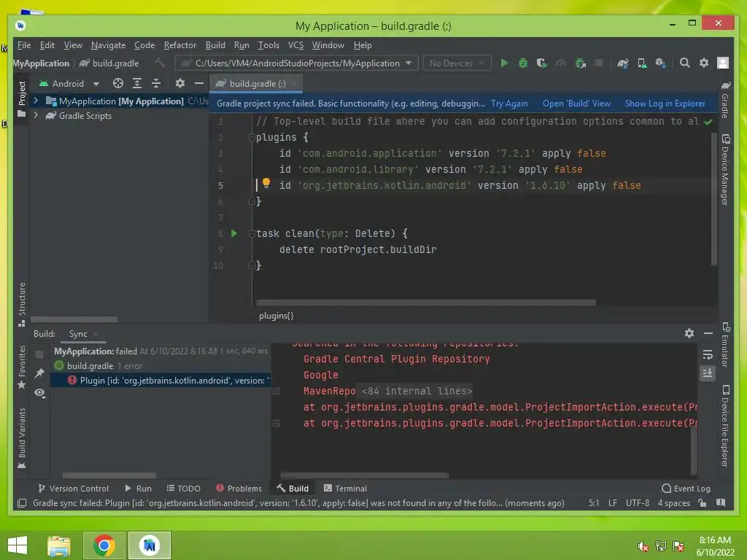Toggle the Favorites tool window stripe
747x560 pixels.
pos(21,367)
